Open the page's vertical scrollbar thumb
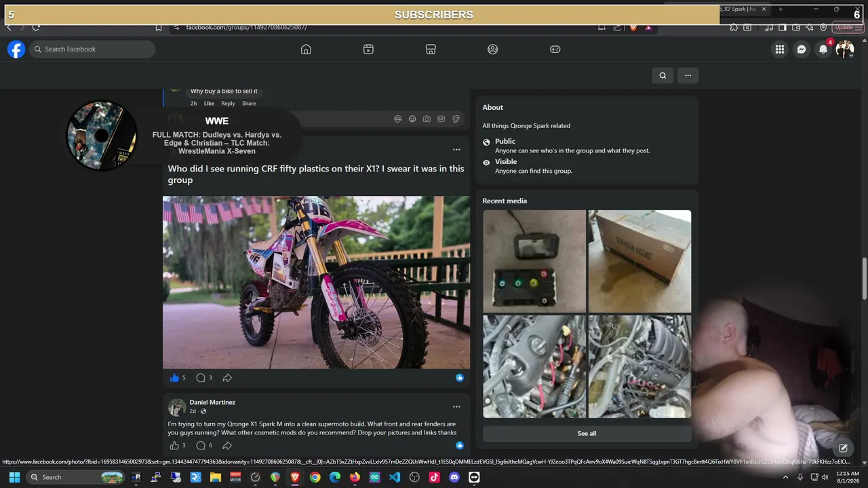Screen dimensions: 868x488 tap(864, 278)
